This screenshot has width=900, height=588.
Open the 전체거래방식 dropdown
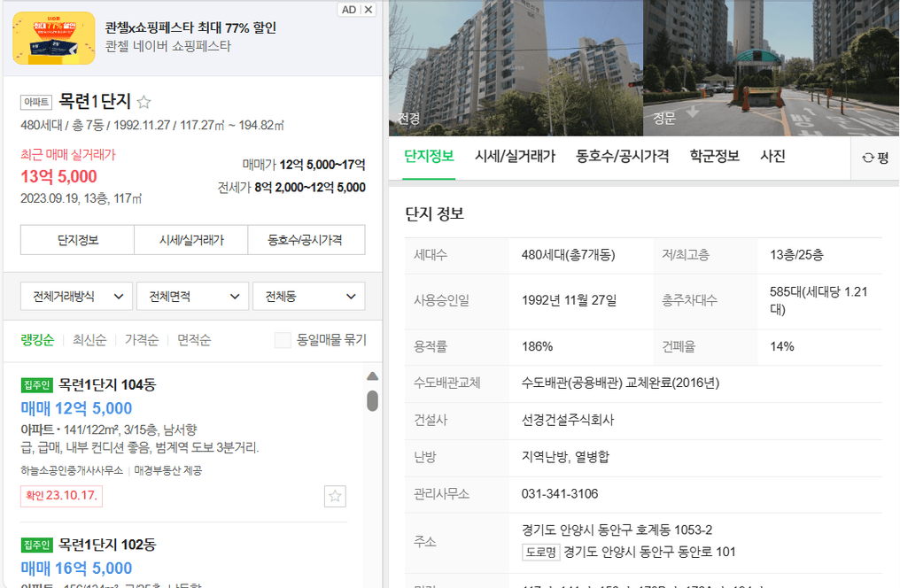77,297
